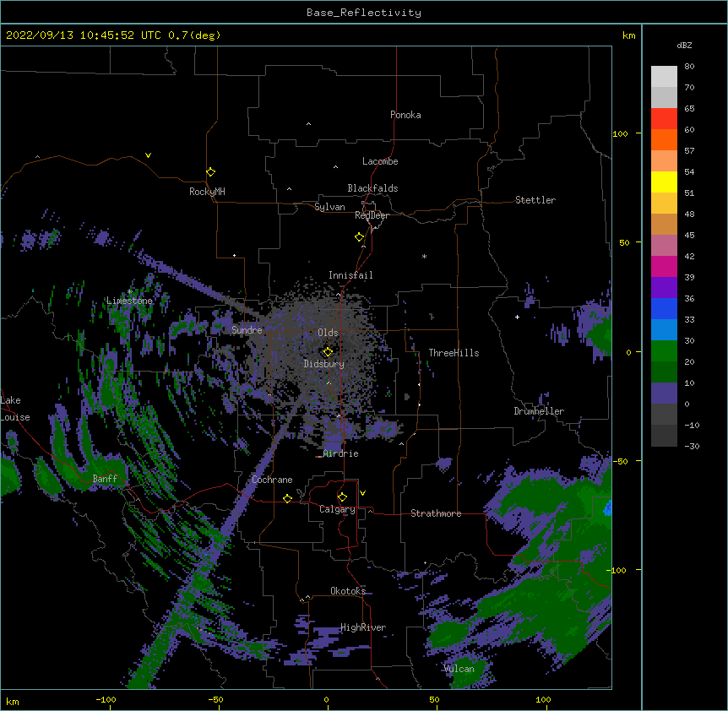The height and width of the screenshot is (711, 728).
Task: Click the timestamp 2022/09/13 10:45:52 UTC
Action: (84, 35)
